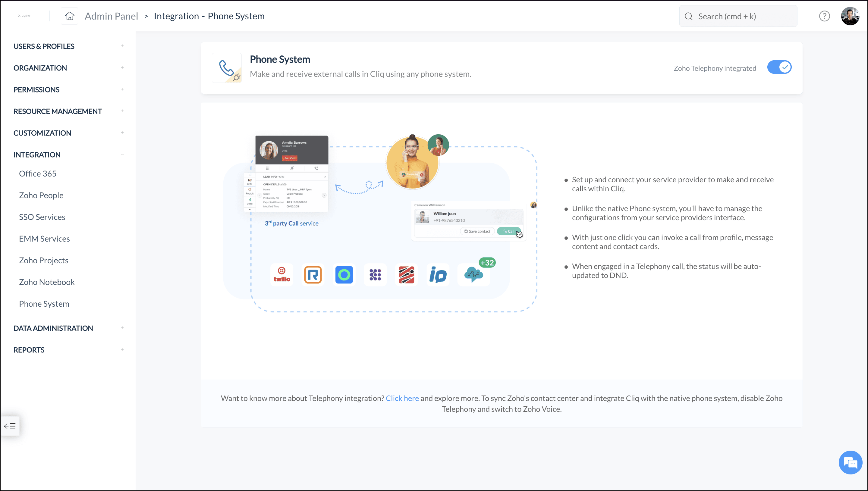The width and height of the screenshot is (868, 491).
Task: Disable the Zoho Telephony integrated toggle
Action: (x=779, y=67)
